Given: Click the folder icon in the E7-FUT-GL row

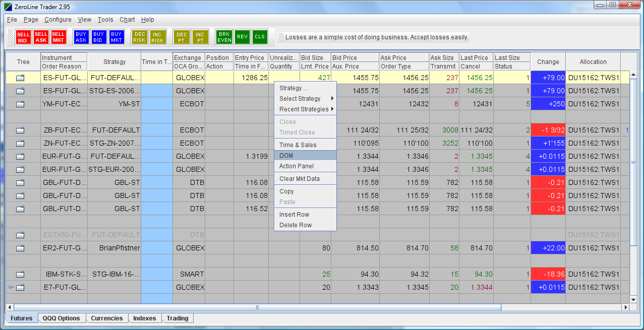Looking at the screenshot, I should click(20, 288).
